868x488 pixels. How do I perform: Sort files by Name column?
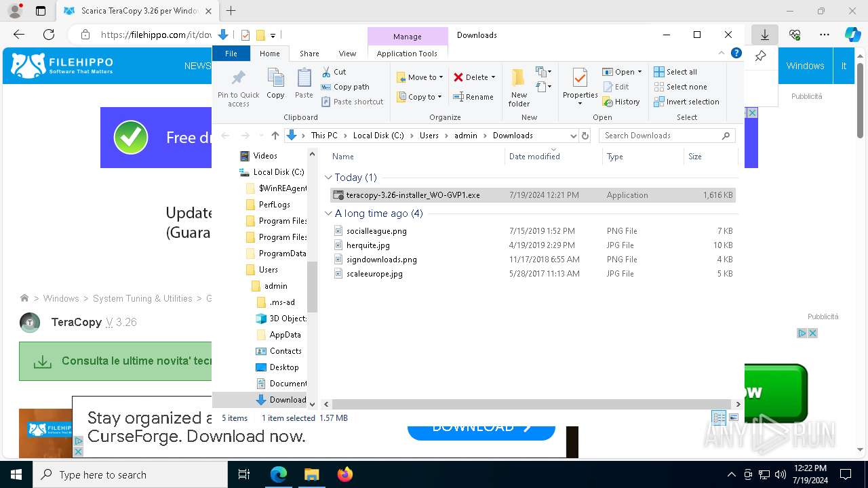[416, 157]
